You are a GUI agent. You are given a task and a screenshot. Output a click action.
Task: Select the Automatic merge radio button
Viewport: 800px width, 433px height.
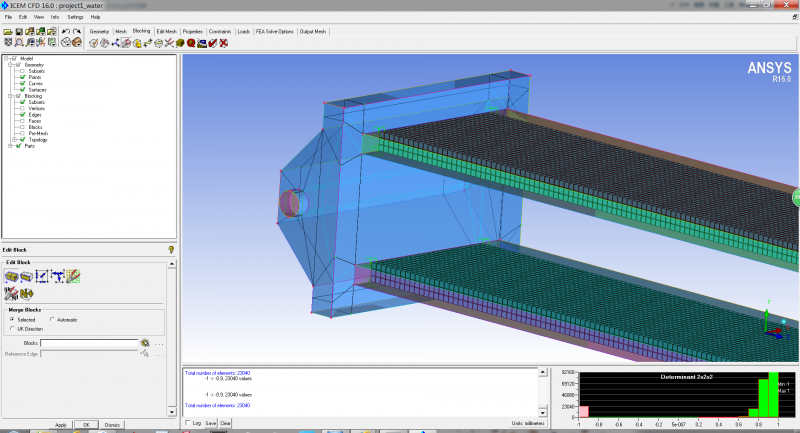coord(53,319)
